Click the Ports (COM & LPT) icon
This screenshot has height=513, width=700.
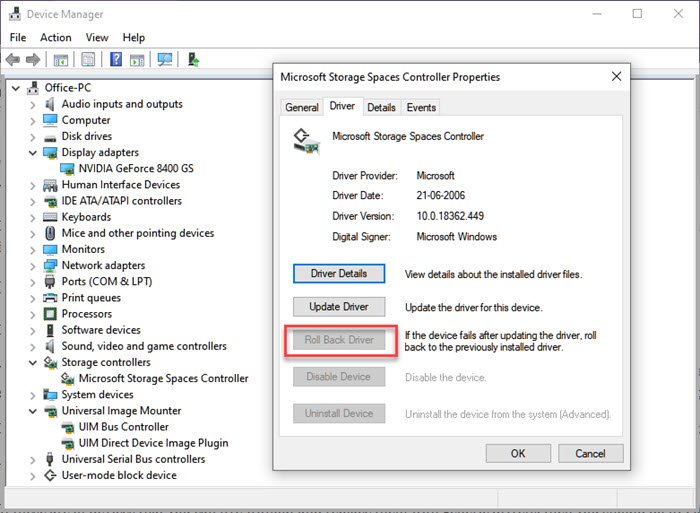coord(50,282)
